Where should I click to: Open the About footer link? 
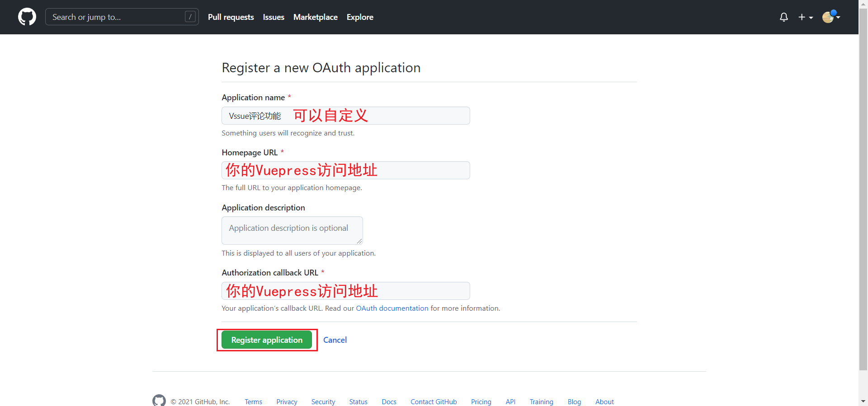point(604,401)
